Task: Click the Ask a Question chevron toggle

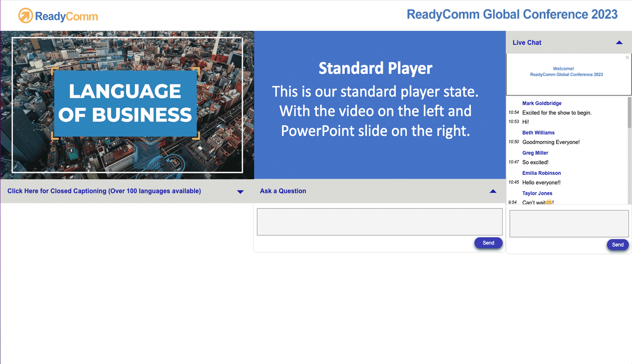Action: [493, 191]
